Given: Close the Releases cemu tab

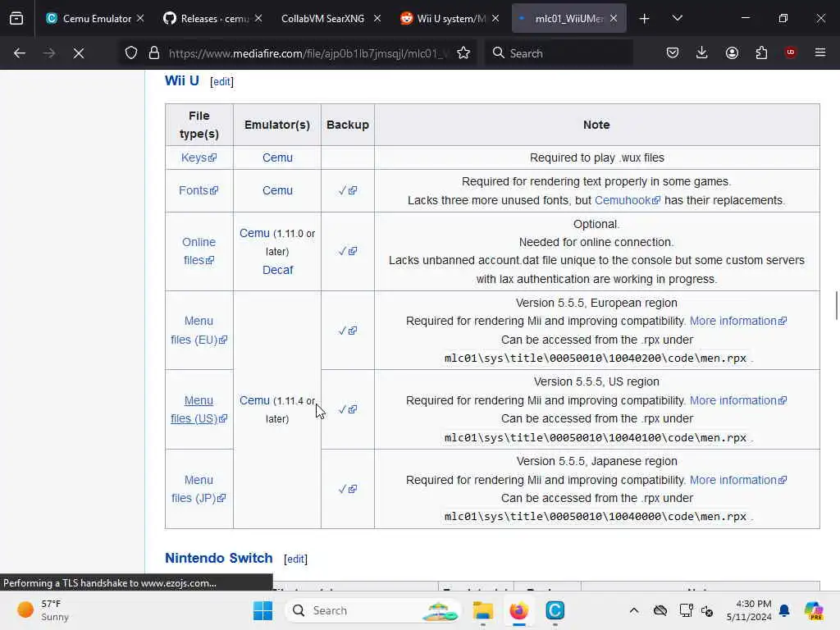Looking at the screenshot, I should click(x=258, y=18).
